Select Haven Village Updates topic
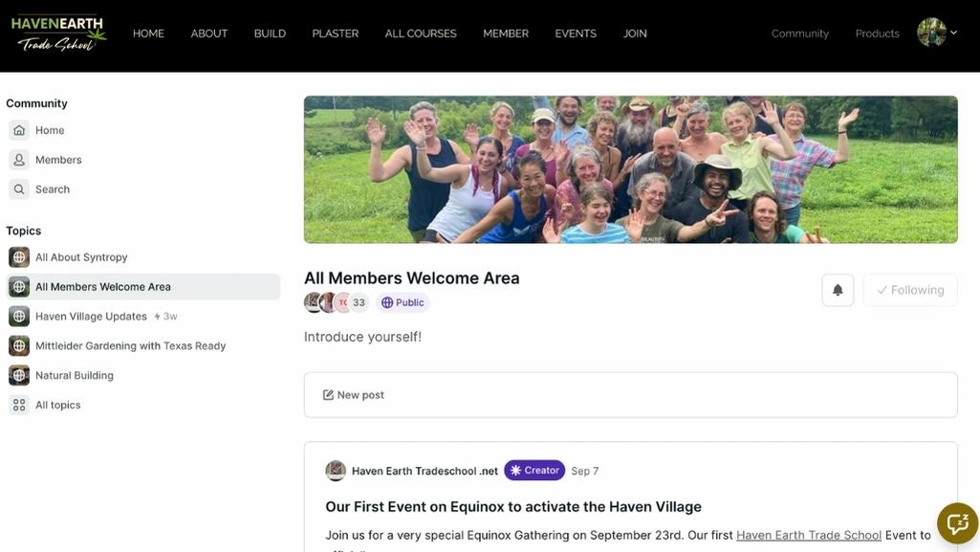 [91, 317]
